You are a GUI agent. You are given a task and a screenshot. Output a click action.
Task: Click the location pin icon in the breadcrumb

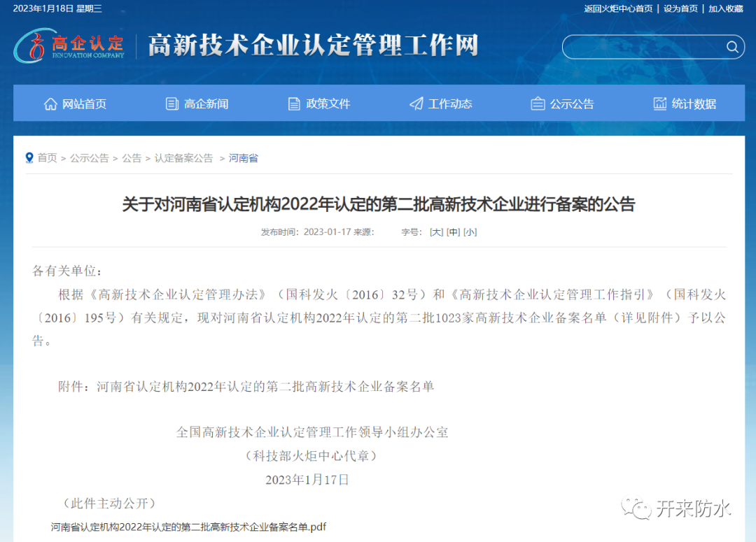(29, 157)
